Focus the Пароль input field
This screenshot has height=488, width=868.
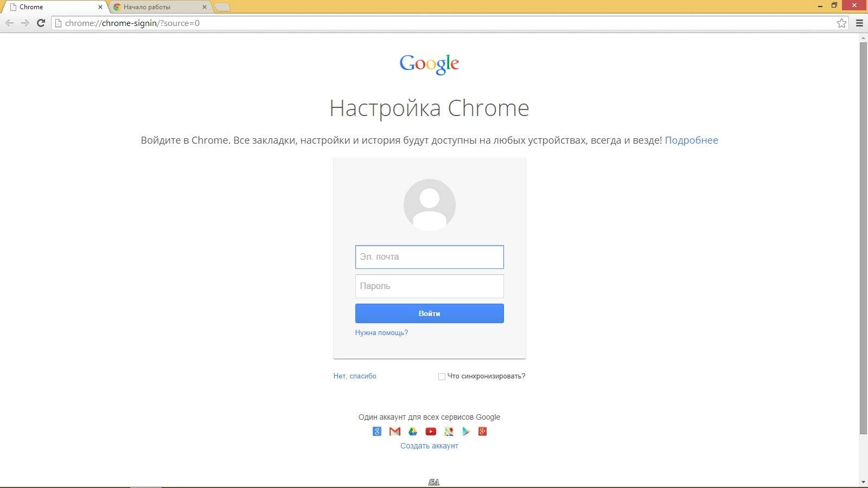pyautogui.click(x=430, y=286)
